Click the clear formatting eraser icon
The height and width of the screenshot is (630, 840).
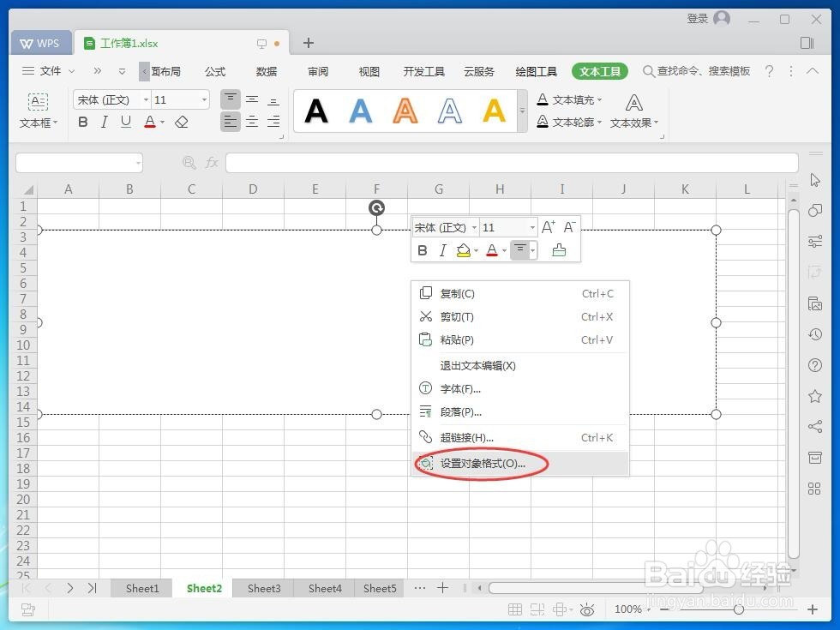pos(181,122)
